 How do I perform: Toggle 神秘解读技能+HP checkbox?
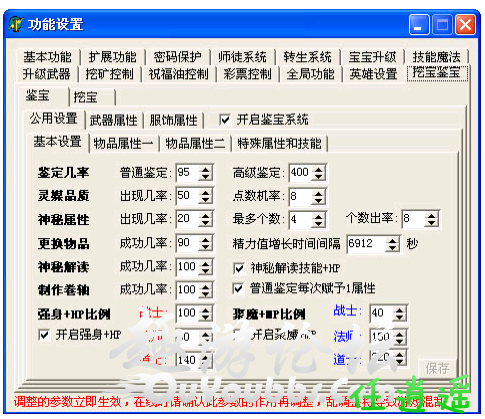click(x=239, y=268)
